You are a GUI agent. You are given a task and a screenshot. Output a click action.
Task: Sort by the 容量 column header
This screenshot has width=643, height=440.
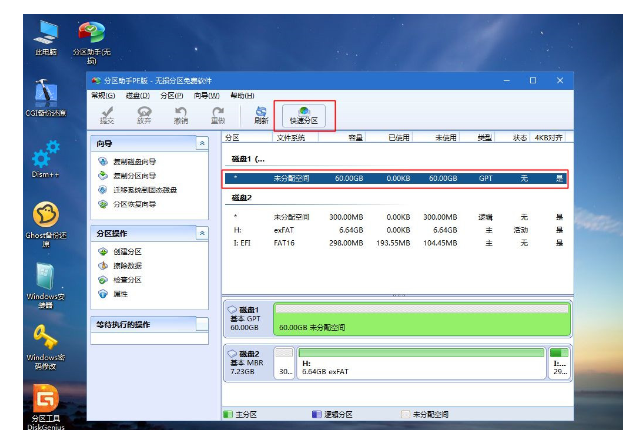[342, 138]
